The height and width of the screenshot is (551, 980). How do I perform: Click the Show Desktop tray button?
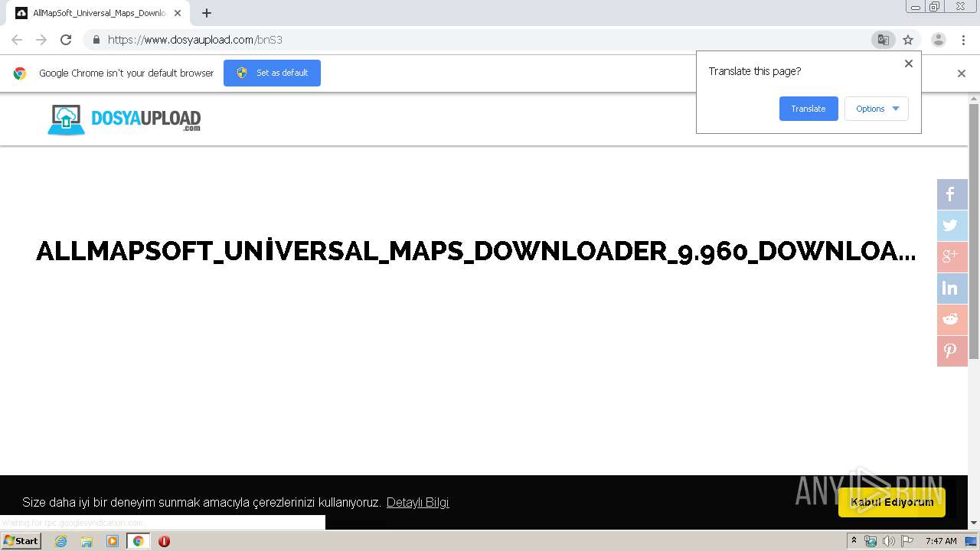pos(972,541)
